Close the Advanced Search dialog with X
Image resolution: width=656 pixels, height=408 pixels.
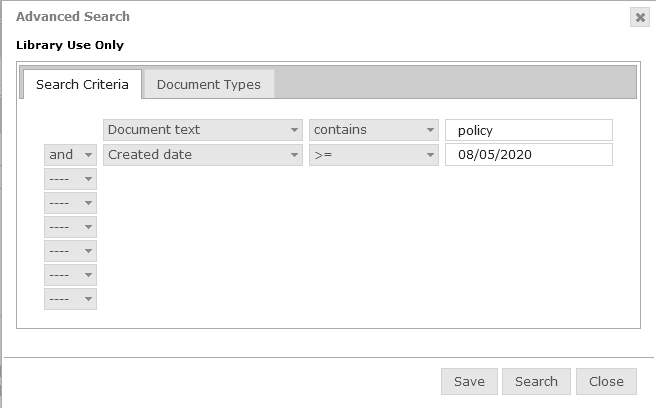click(640, 17)
